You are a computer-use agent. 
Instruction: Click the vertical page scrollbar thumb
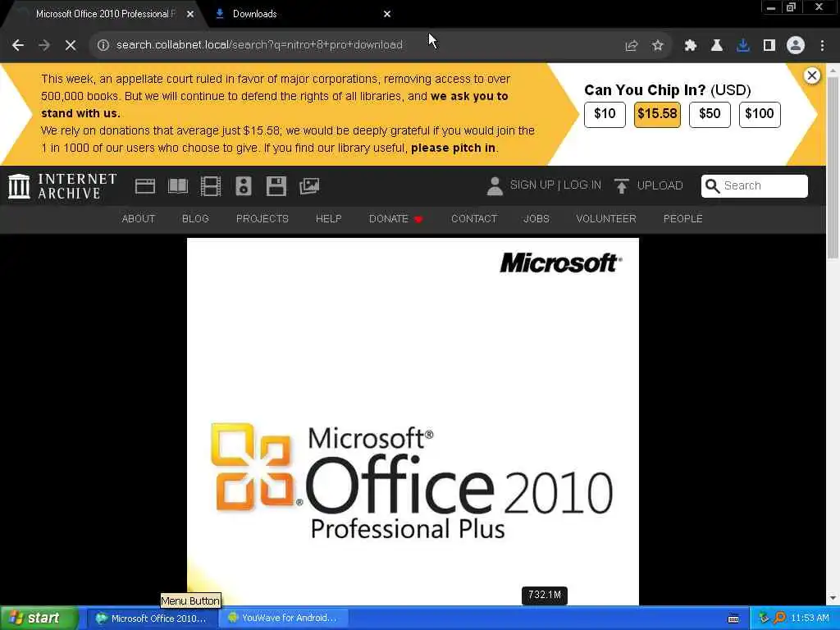(x=833, y=167)
